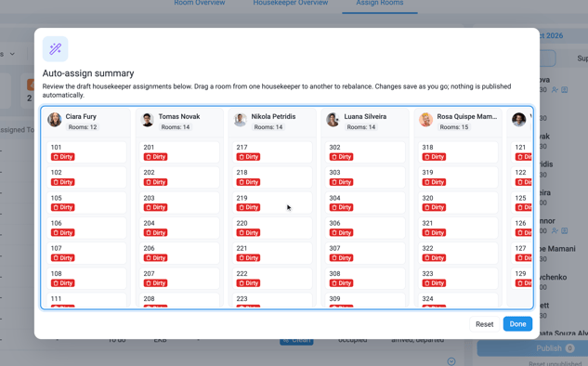
Task: Select room 105 card
Action: 86,203
